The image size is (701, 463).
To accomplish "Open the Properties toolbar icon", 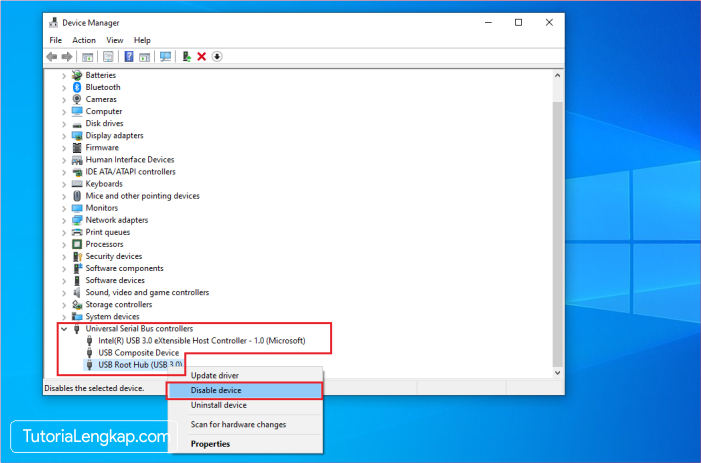I will [x=108, y=57].
